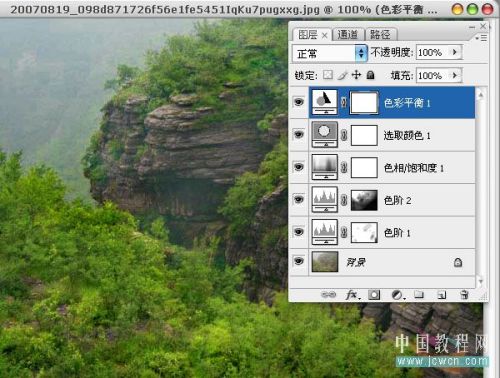Select the 背景 layer name

356,262
